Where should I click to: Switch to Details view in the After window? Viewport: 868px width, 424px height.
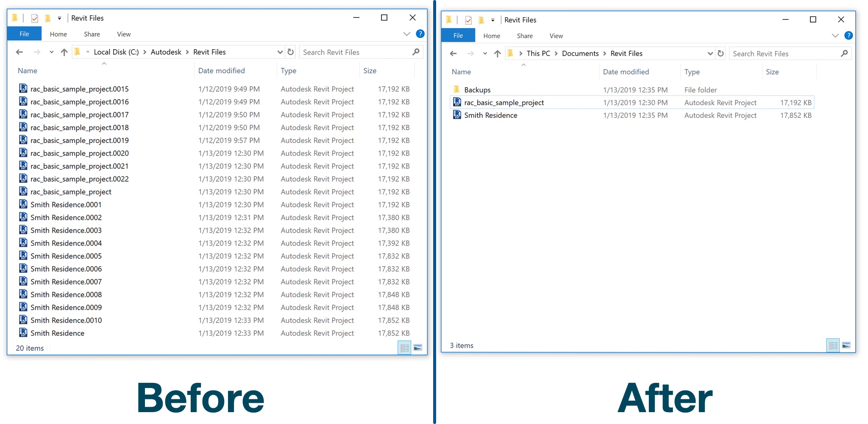coord(833,345)
